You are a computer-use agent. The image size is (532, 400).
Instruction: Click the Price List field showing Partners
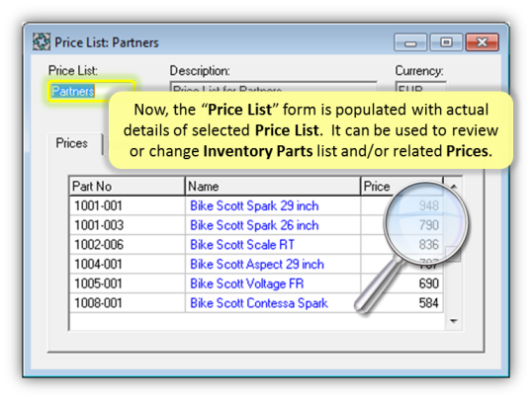pyautogui.click(x=91, y=91)
